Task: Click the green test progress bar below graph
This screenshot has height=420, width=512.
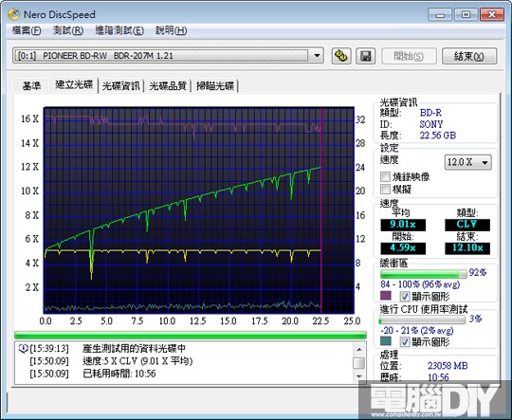Action: click(191, 335)
